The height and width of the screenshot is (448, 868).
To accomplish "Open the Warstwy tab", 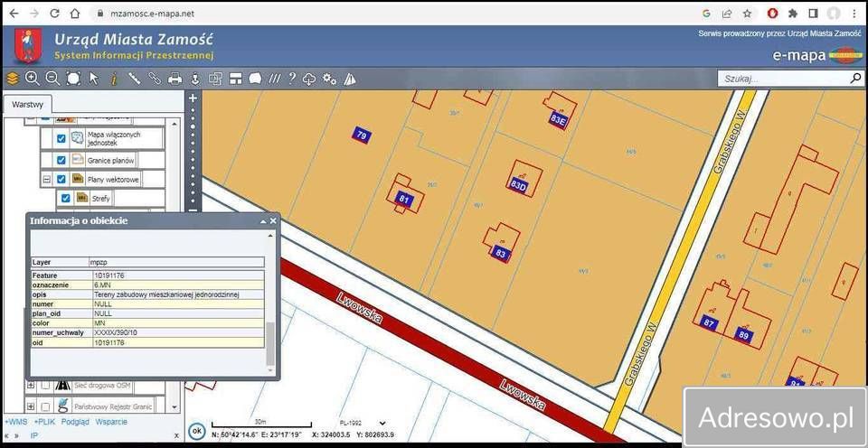I will pos(28,104).
